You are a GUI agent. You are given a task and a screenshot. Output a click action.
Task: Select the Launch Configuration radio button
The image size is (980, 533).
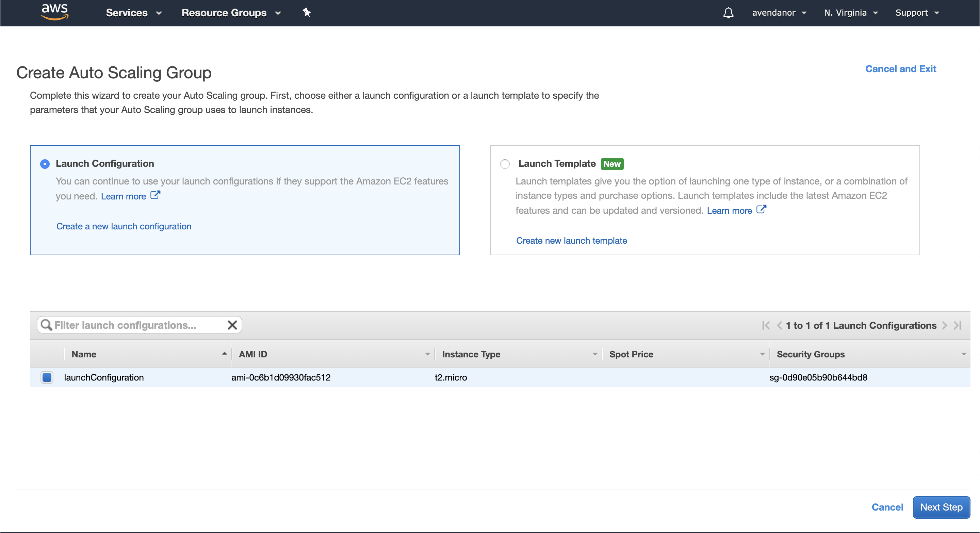45,164
